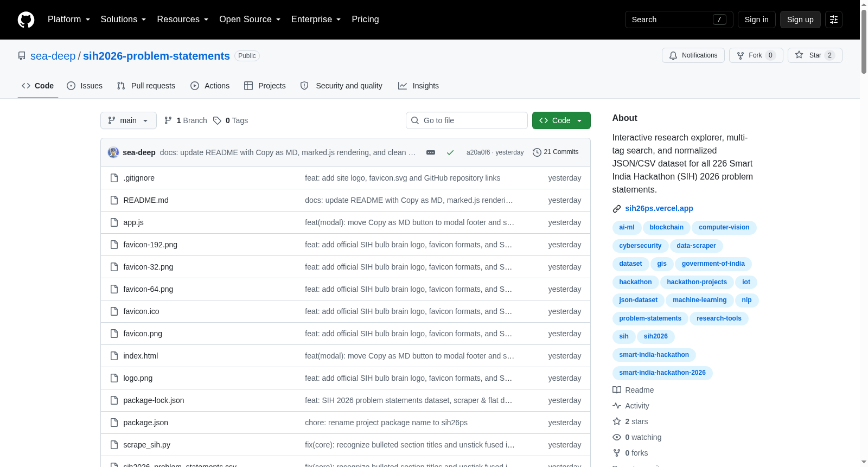Open the sih26ps.vercel.app website link
The image size is (868, 467).
click(x=659, y=208)
